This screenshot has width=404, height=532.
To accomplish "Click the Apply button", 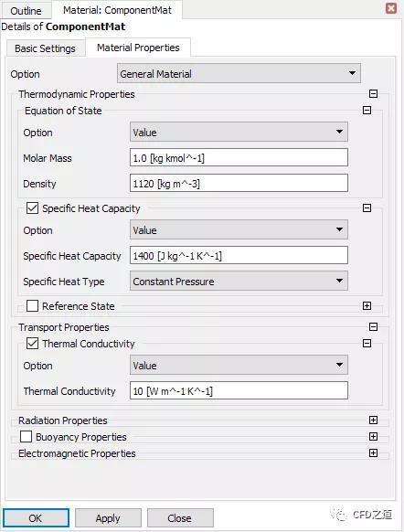I will [108, 518].
